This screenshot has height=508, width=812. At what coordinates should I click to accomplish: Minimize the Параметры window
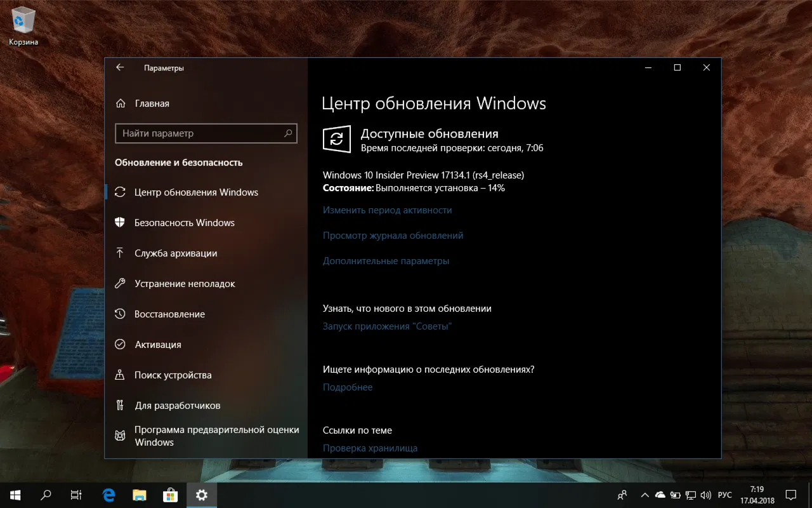click(648, 67)
